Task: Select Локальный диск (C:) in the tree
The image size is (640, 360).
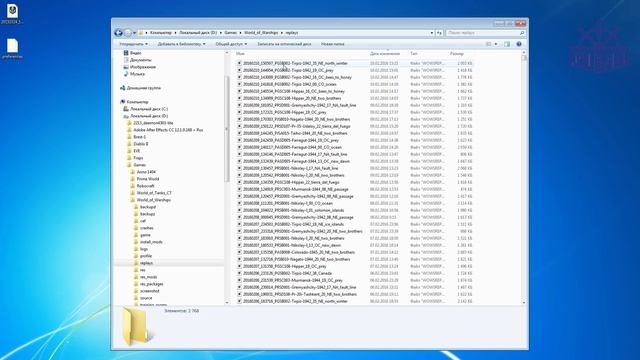Action: point(146,109)
